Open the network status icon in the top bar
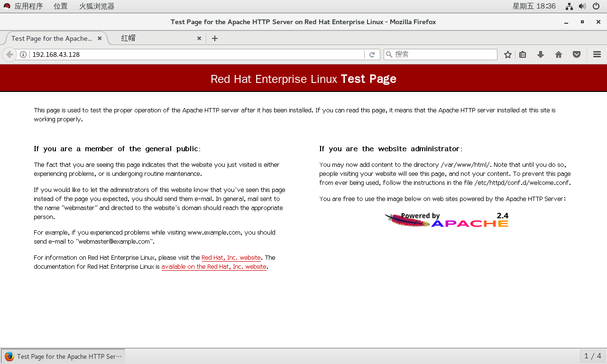This screenshot has height=364, width=607. tap(570, 6)
